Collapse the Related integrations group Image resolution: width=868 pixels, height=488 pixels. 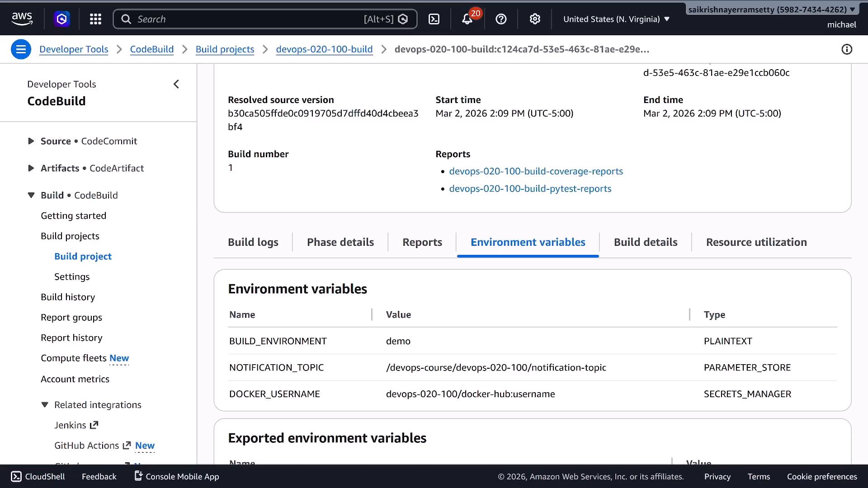[45, 405]
